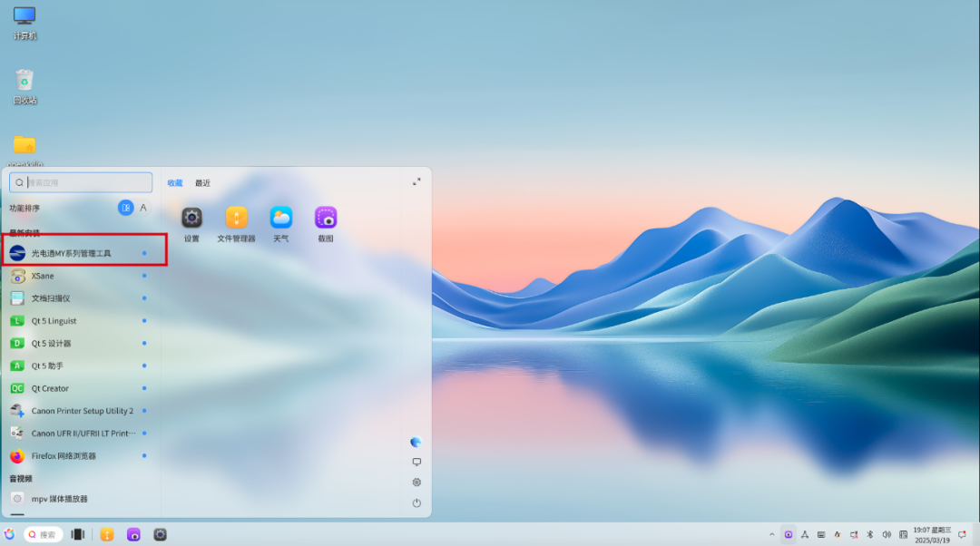Open settings from the taskbar
The width and height of the screenshot is (980, 546).
coord(160,535)
